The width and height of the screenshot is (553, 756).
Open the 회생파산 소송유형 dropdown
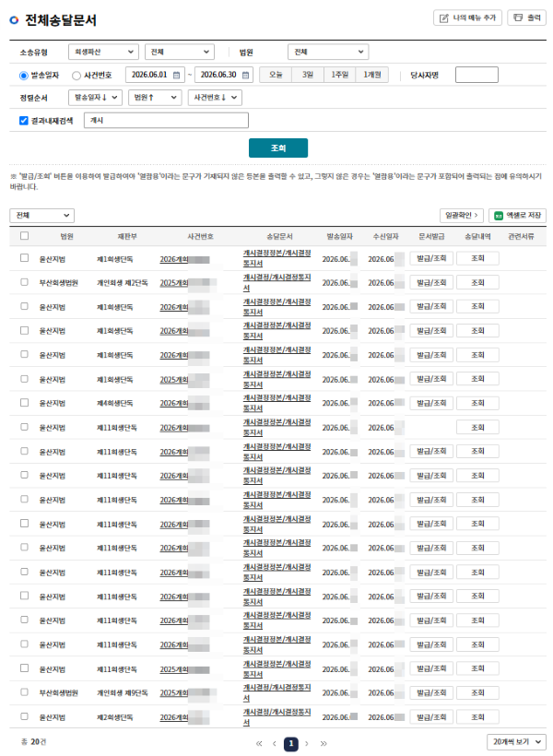[x=103, y=52]
